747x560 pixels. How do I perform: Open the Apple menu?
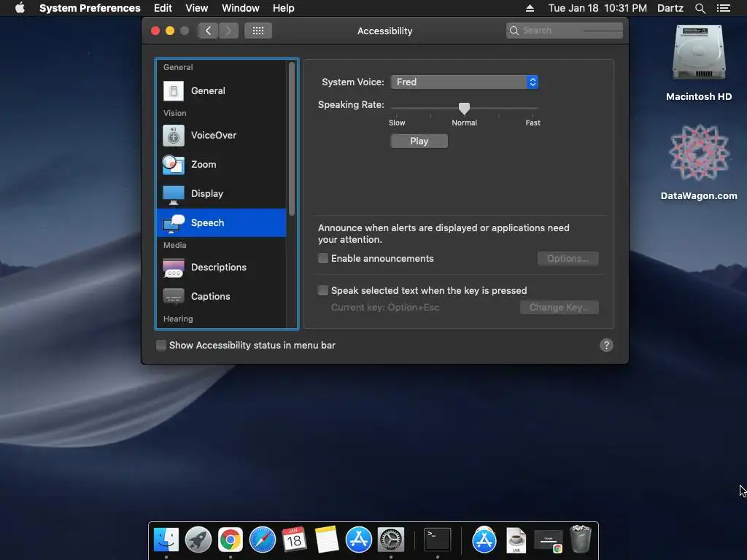[20, 8]
